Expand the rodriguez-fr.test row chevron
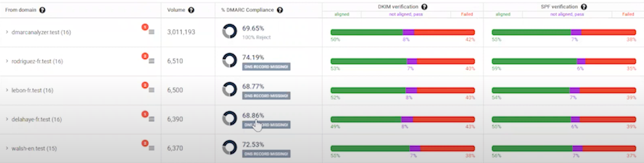Viewport: 644px width, 163px height. (7, 61)
